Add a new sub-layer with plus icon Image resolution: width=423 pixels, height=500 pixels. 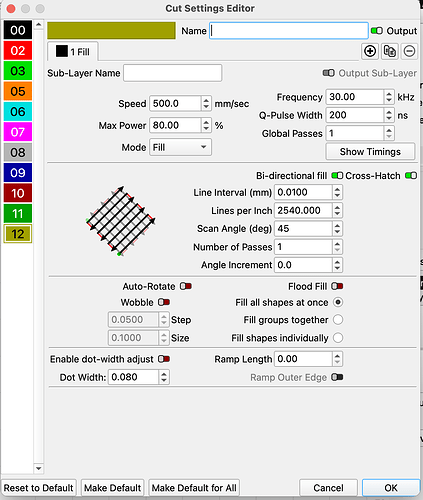coord(370,51)
